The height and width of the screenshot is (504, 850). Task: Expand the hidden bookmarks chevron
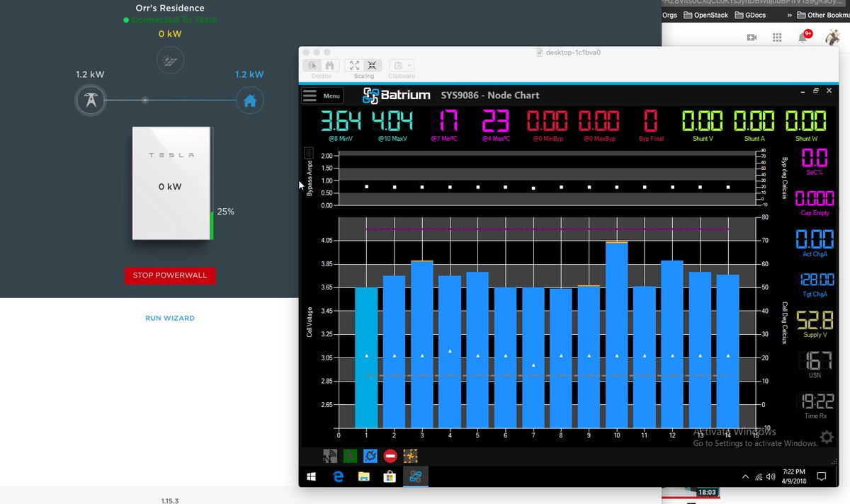pos(789,15)
